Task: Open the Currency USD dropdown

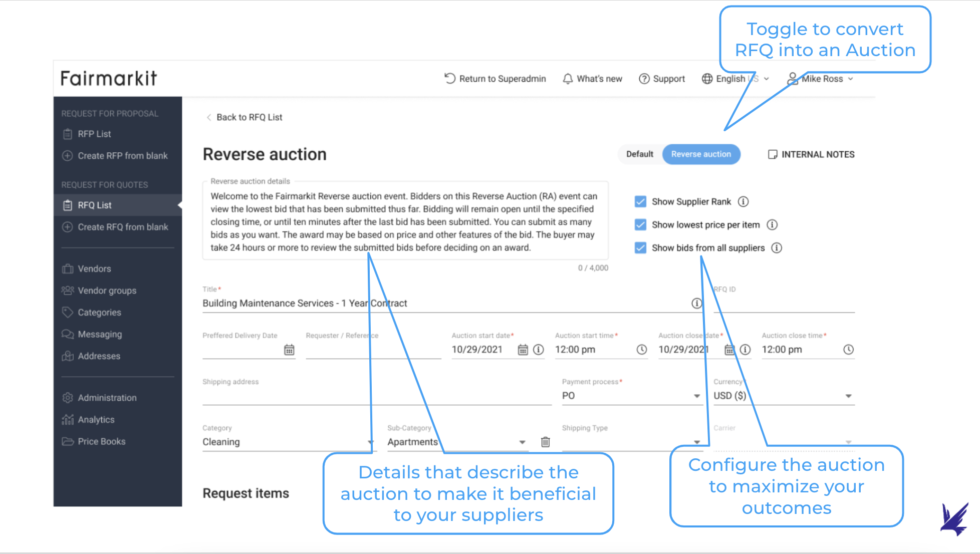Action: (x=848, y=396)
